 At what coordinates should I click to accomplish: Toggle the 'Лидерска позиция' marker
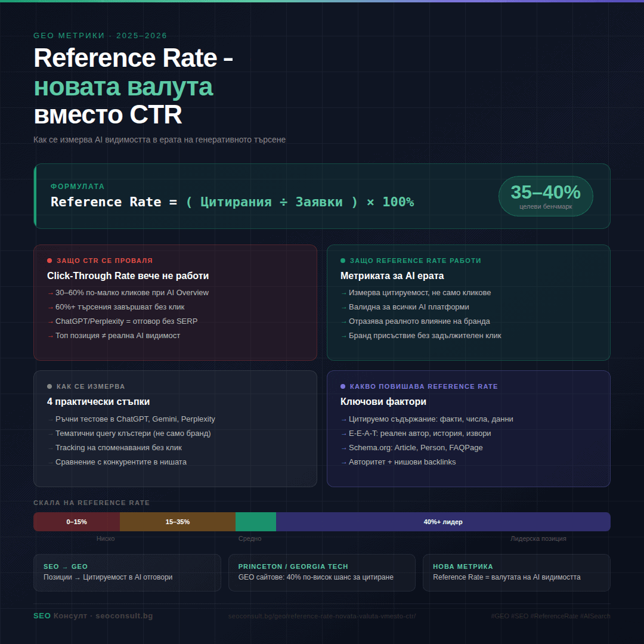point(538,538)
